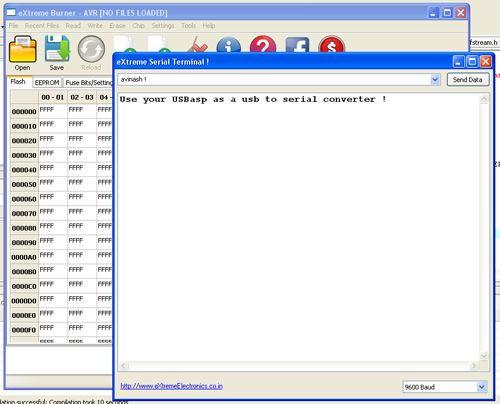Select the '00 - 01' column header

pyautogui.click(x=53, y=97)
